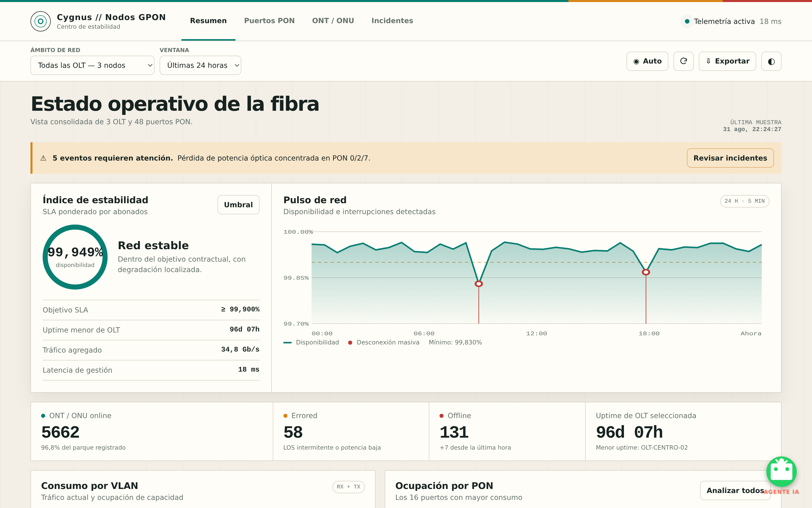This screenshot has height=508, width=812.
Task: Click the refresh icon button
Action: [x=683, y=61]
